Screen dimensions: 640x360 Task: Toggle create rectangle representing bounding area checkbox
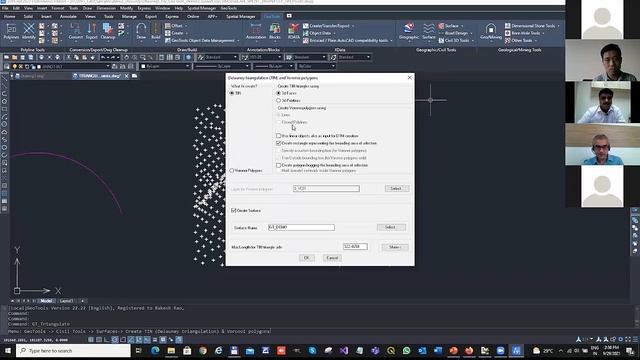(279, 143)
